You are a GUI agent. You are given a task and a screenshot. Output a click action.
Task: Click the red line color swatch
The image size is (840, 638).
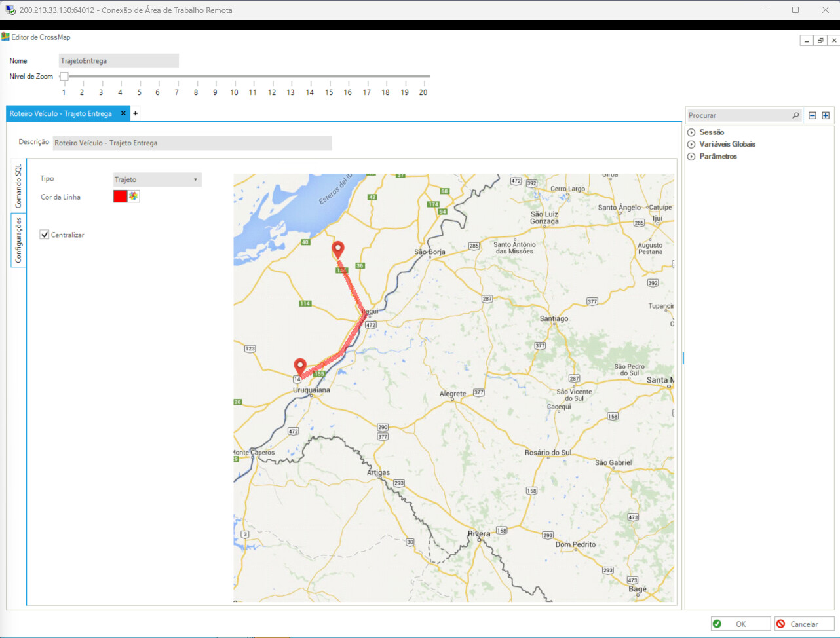pyautogui.click(x=120, y=197)
